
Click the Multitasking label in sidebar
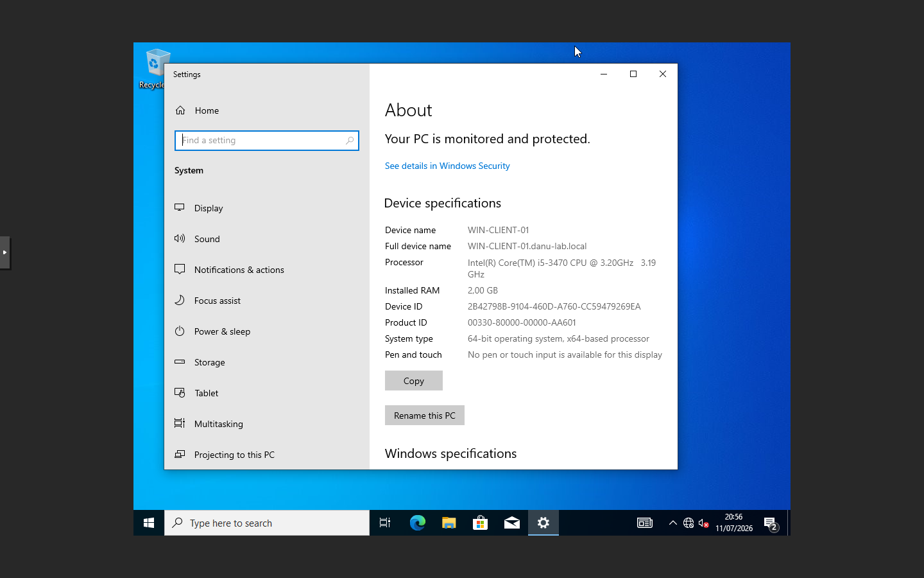pyautogui.click(x=218, y=424)
